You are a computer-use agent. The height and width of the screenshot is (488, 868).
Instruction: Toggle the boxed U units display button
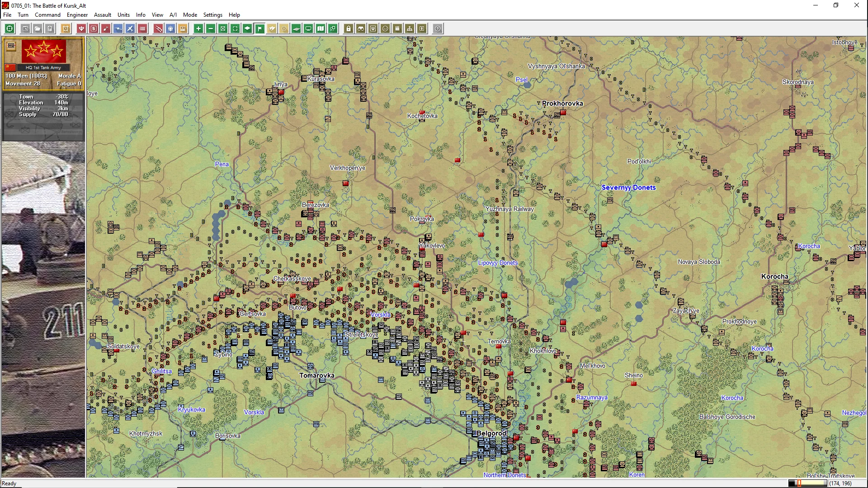click(373, 28)
